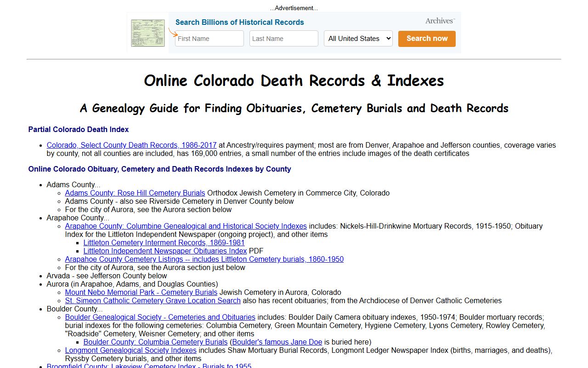Open Mount Nebo Memorial Park - Cemetery Burials link
Image resolution: width=588 pixels, height=368 pixels.
click(141, 292)
